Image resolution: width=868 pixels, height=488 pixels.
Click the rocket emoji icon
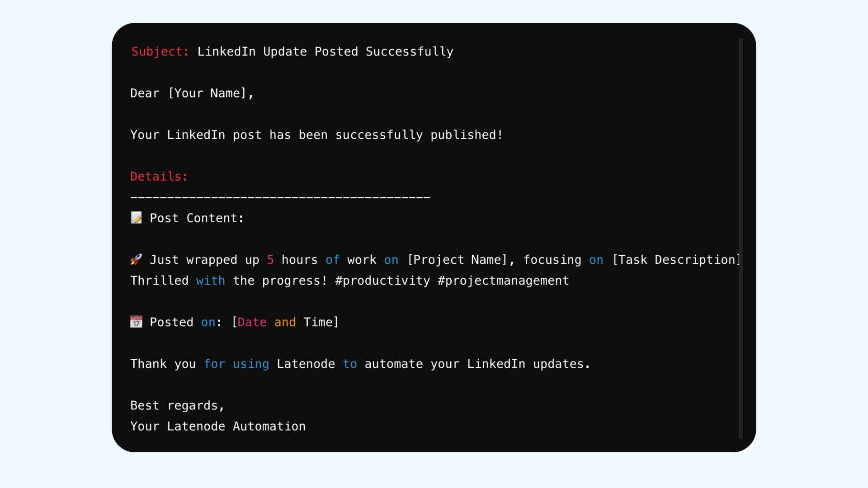click(x=136, y=259)
